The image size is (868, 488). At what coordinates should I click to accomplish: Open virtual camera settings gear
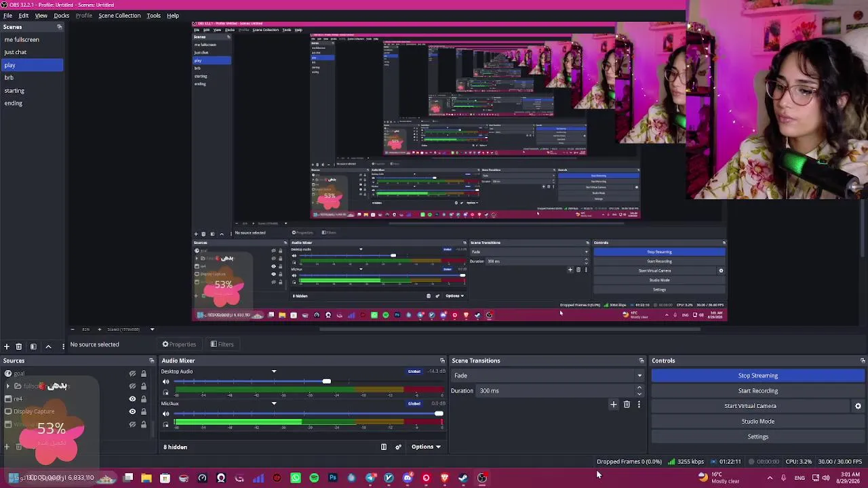(x=858, y=406)
